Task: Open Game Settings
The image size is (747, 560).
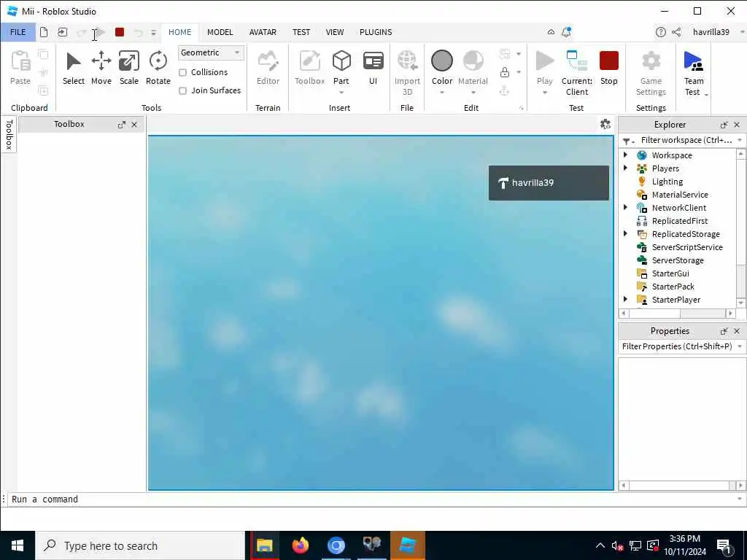Action: tap(651, 73)
